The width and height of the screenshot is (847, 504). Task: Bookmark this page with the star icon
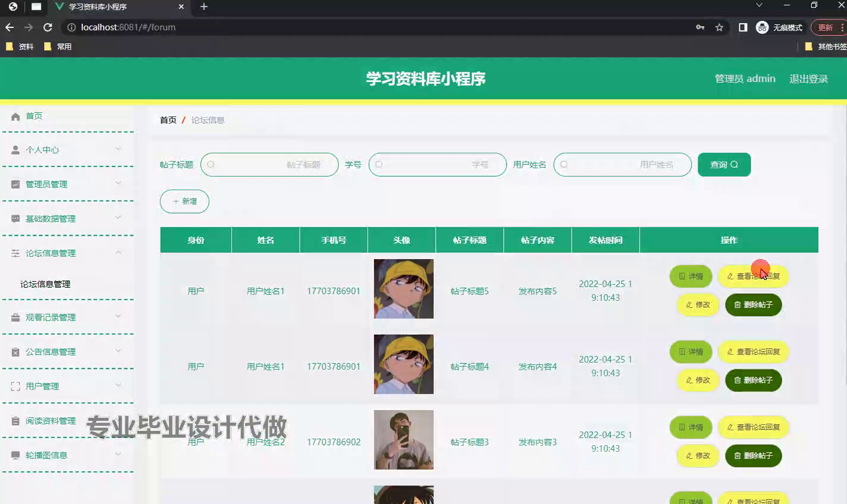(x=719, y=27)
